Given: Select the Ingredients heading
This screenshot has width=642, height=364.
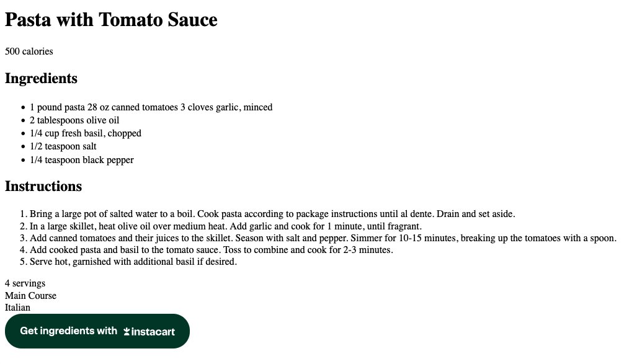Looking at the screenshot, I should click(x=41, y=78).
